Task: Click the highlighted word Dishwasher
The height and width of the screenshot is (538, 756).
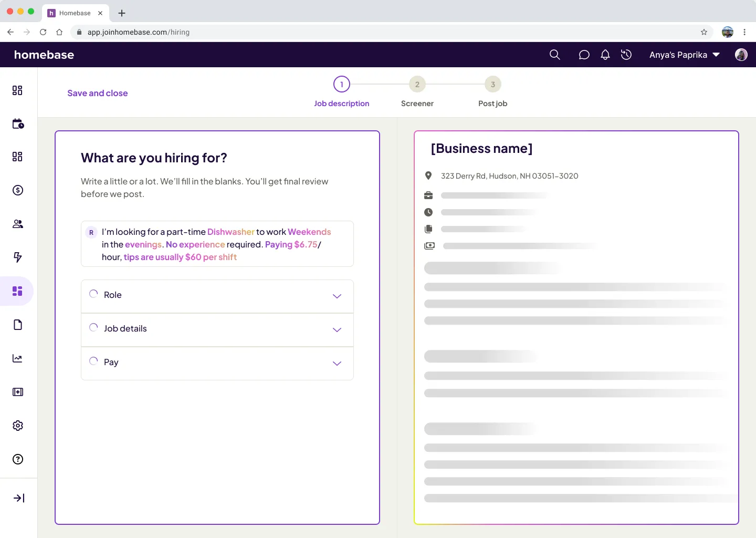Action: [231, 232]
